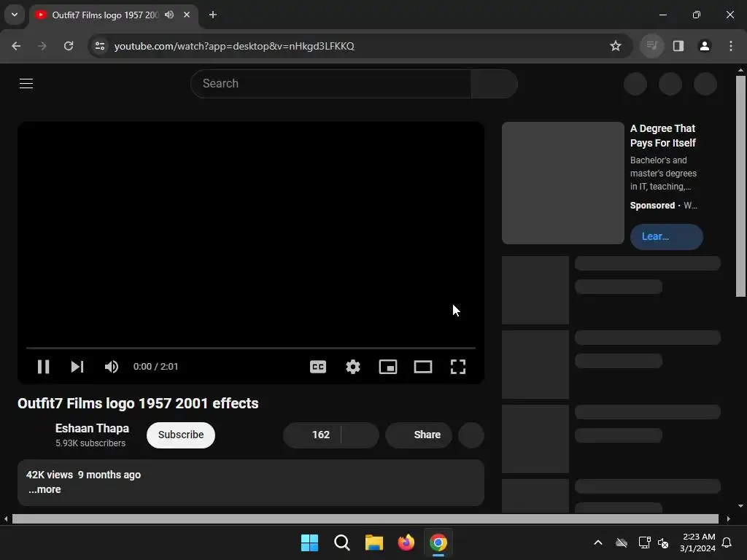Enter fullscreen video mode
The image size is (747, 560).
(458, 367)
